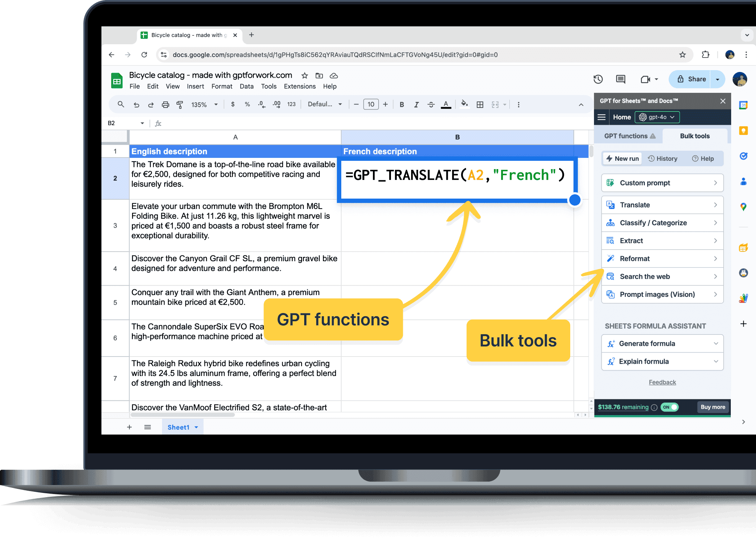The height and width of the screenshot is (540, 756).
Task: Click the font size input box
Action: [370, 105]
